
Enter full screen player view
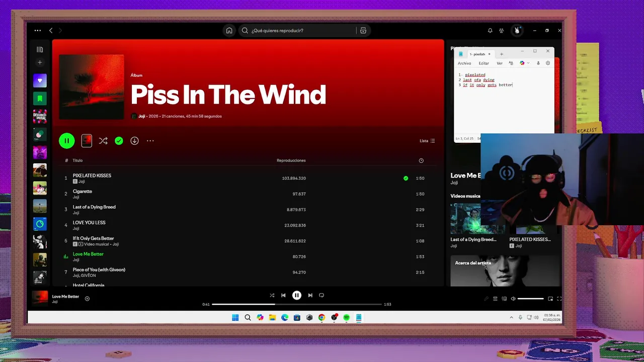click(559, 299)
